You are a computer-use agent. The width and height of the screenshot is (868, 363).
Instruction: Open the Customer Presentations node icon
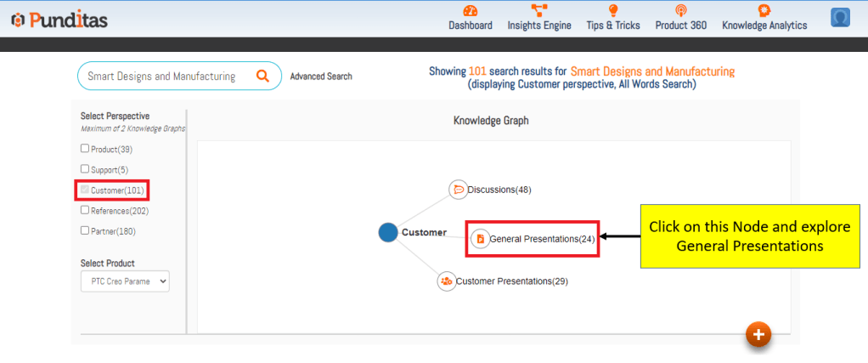point(446,281)
